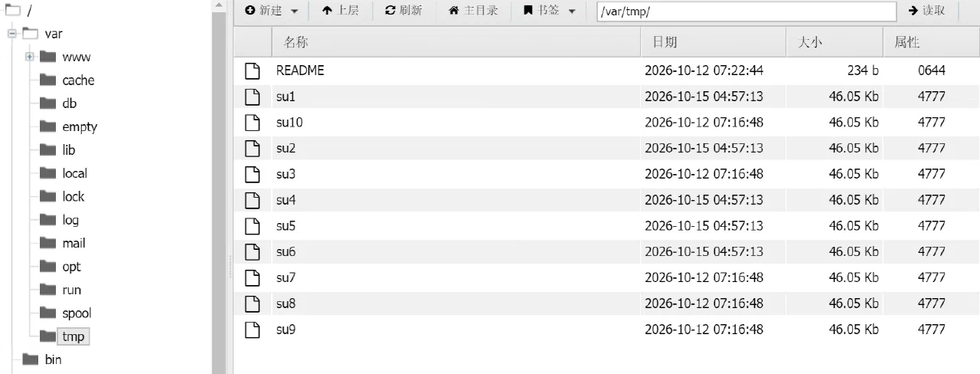
Task: Open the mail folder in tree
Action: [x=73, y=243]
